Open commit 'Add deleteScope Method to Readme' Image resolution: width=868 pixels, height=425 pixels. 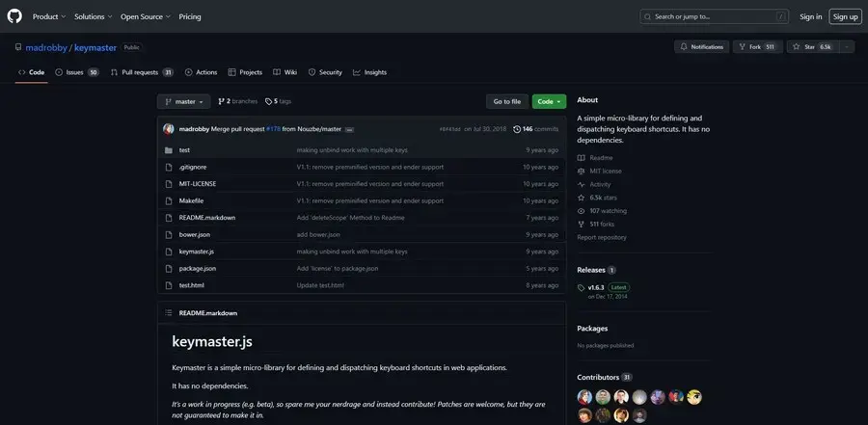coord(350,218)
